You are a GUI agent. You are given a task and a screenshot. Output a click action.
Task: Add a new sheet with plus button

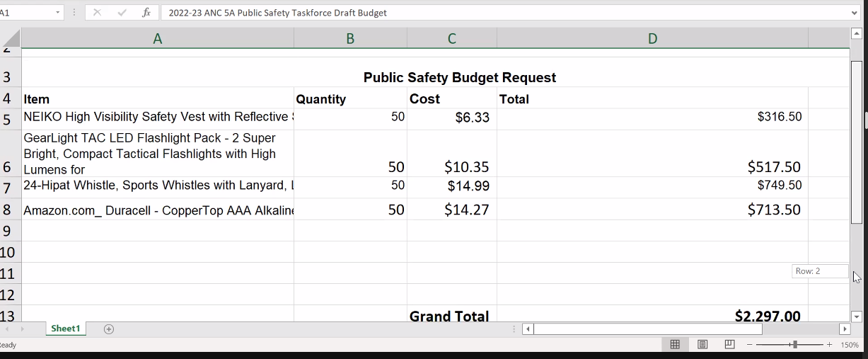109,329
